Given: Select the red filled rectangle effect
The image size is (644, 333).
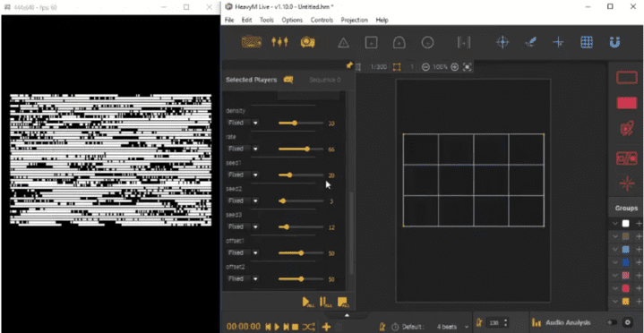Looking at the screenshot, I should point(627,103).
